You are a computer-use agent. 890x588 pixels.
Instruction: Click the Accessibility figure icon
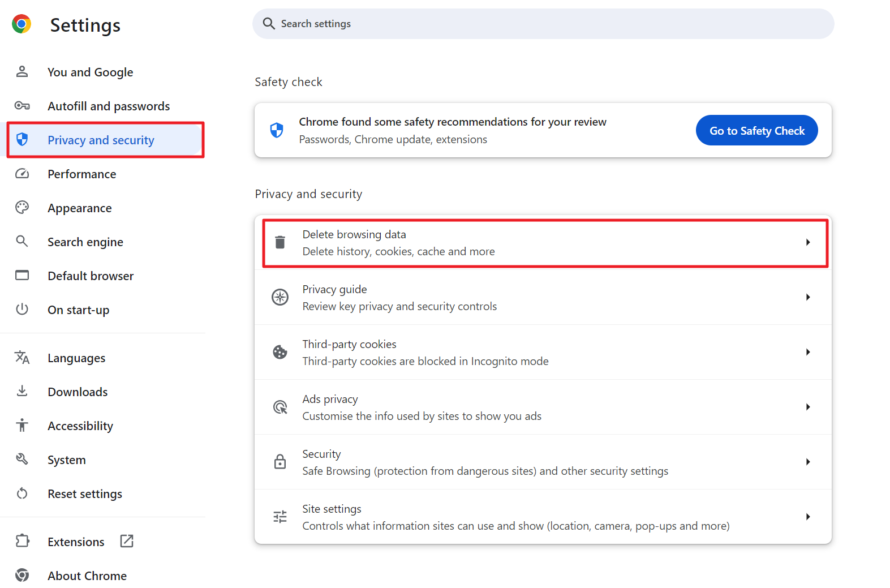pos(22,425)
